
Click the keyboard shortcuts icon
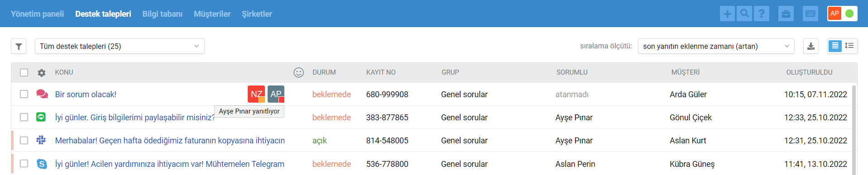(x=810, y=14)
